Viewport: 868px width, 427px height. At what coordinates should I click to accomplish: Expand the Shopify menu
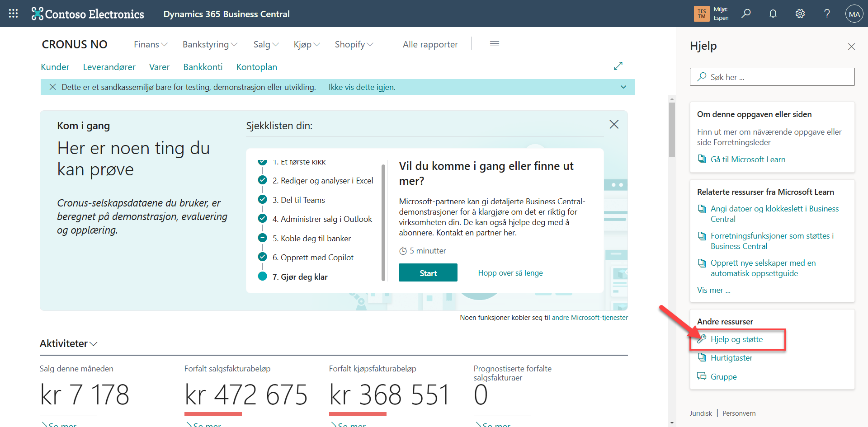[354, 44]
